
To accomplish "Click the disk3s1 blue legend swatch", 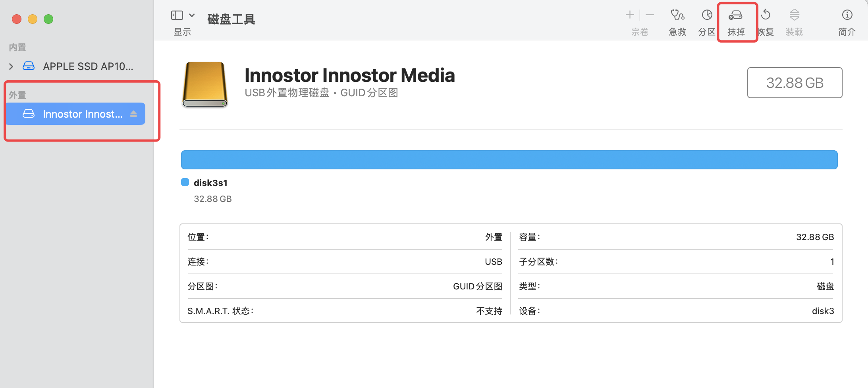I will click(185, 182).
